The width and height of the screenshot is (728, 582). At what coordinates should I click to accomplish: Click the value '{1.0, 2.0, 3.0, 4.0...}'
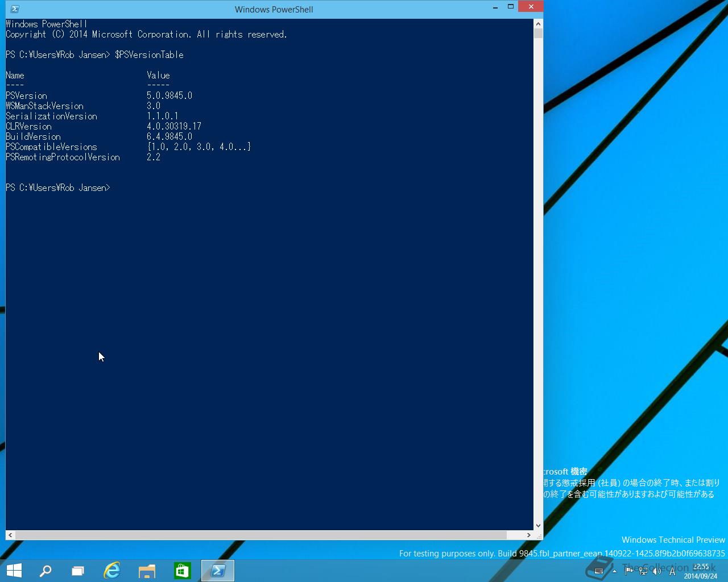pyautogui.click(x=199, y=147)
